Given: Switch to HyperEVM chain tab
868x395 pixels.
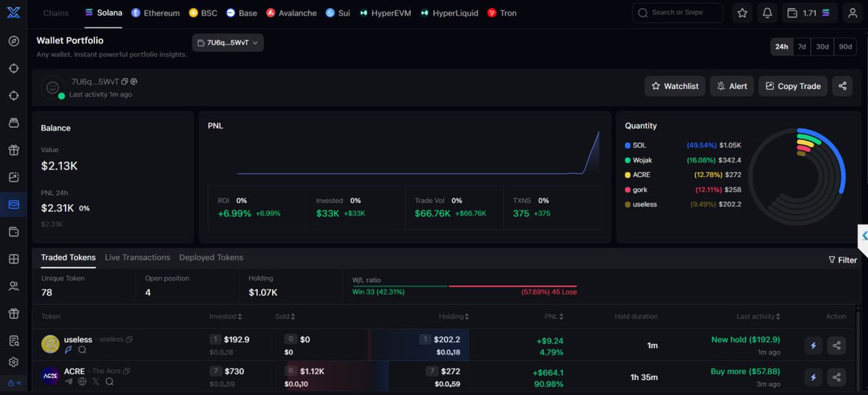Looking at the screenshot, I should [x=387, y=13].
